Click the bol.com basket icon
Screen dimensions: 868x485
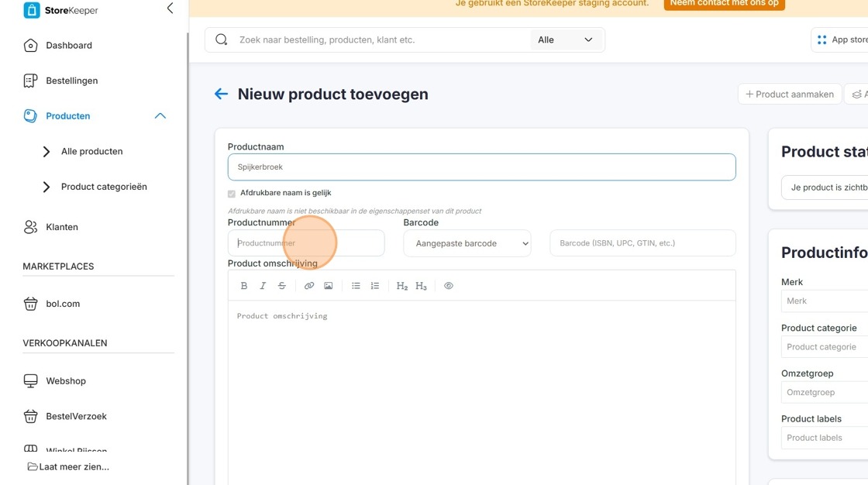30,304
